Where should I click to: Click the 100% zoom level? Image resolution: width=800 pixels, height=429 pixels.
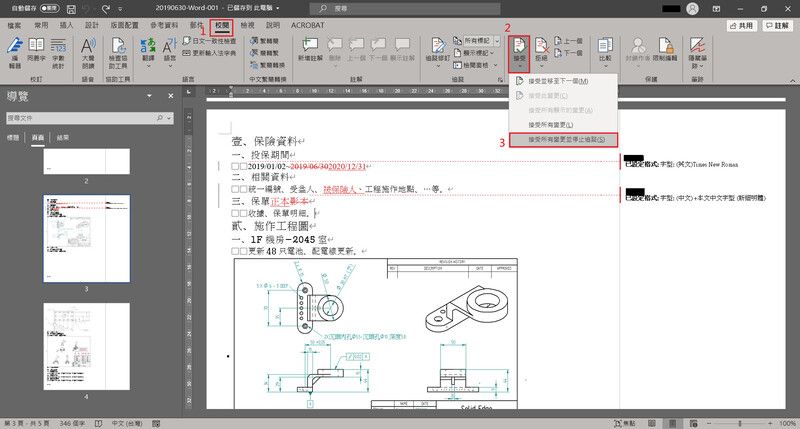tap(787, 423)
